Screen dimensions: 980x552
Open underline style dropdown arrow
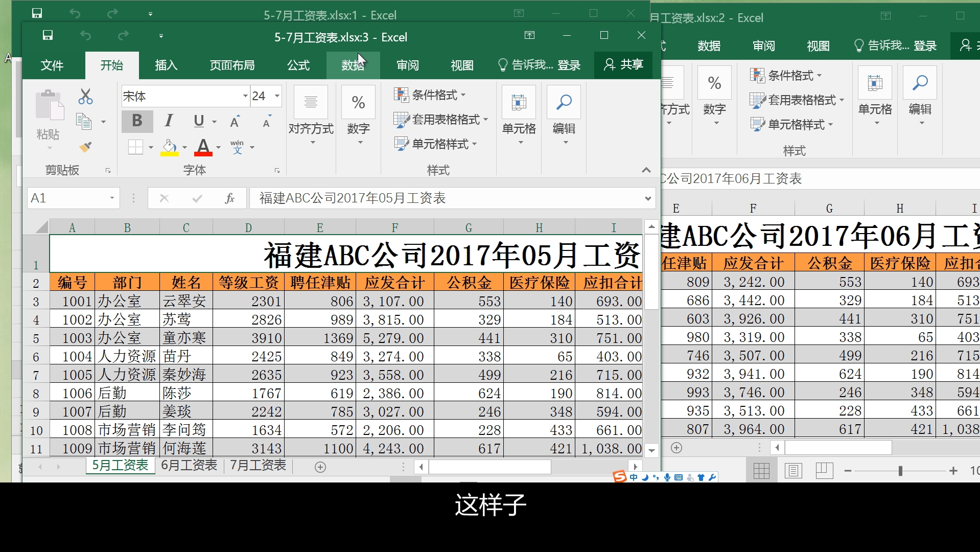215,122
